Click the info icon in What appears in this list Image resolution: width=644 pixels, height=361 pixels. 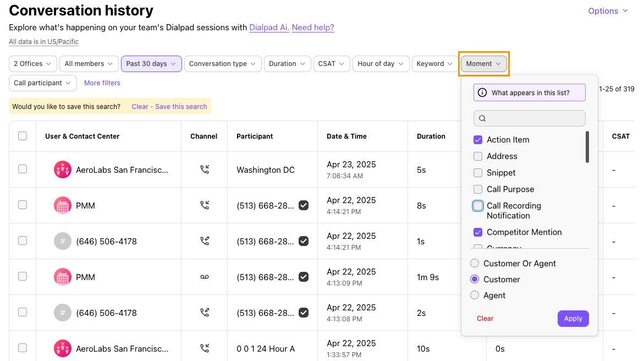point(483,93)
